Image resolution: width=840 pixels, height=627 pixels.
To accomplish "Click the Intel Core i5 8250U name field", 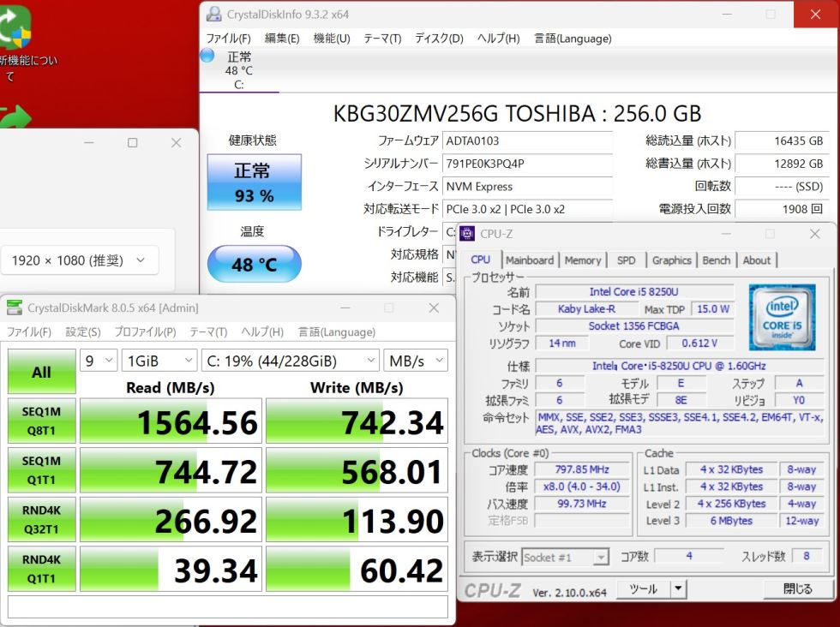I will click(635, 292).
